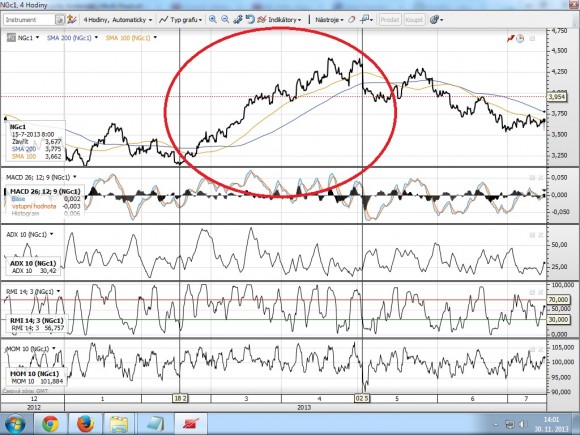580x435 pixels.
Task: Click the instrument search icon beside input
Action: click(60, 20)
